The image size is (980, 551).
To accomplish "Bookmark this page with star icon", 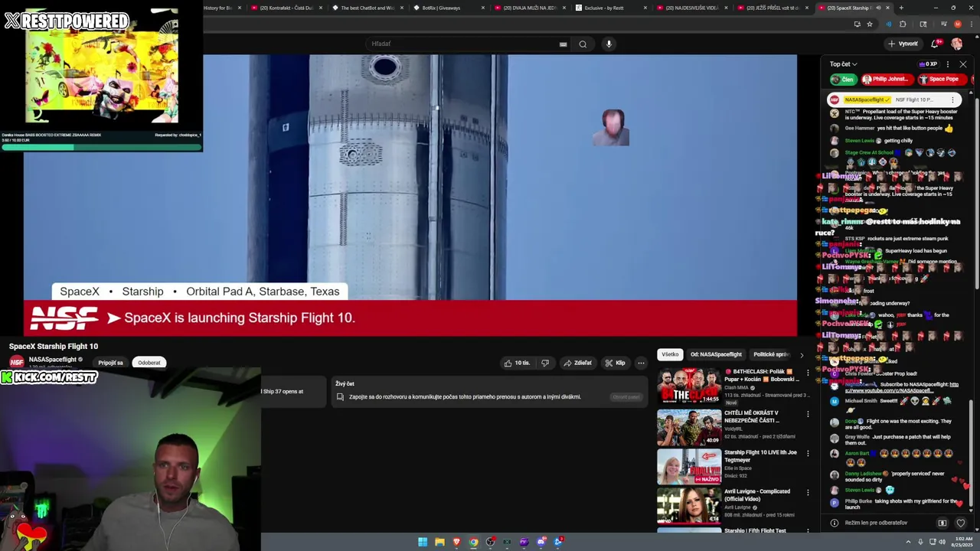I will click(870, 24).
